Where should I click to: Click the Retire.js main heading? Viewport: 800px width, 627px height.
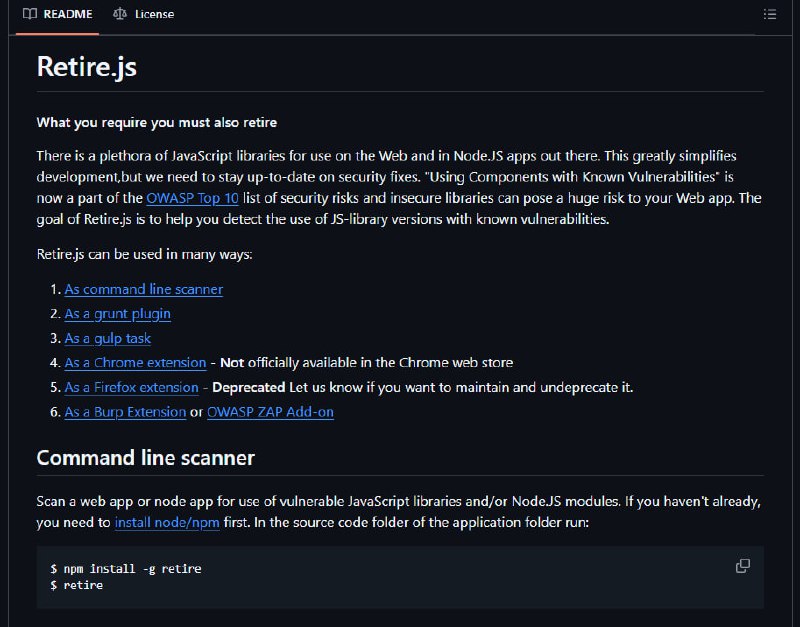pyautogui.click(x=87, y=66)
